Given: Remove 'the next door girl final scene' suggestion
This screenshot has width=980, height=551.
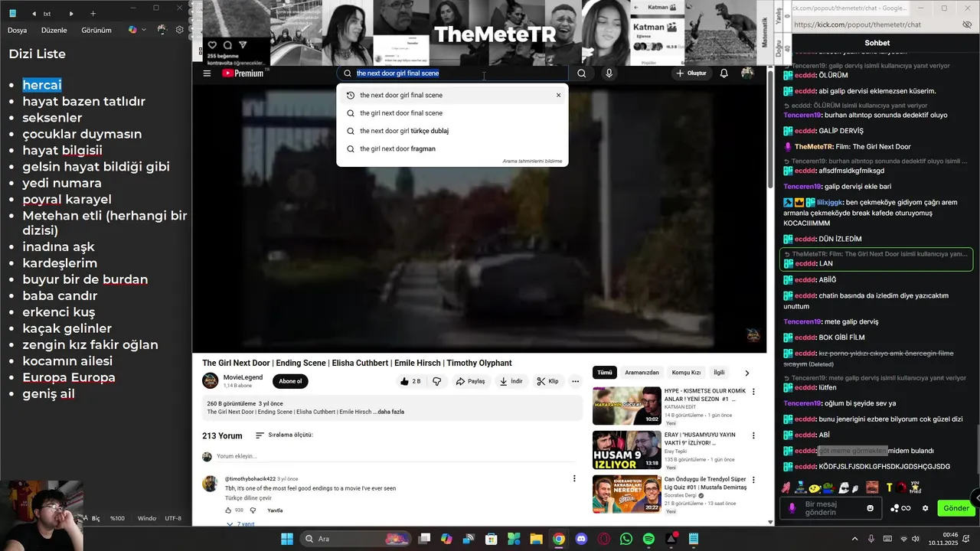Looking at the screenshot, I should click(x=558, y=96).
